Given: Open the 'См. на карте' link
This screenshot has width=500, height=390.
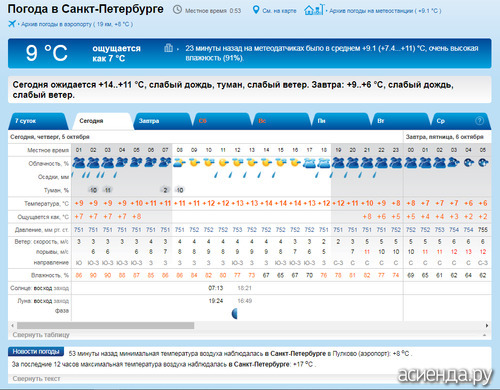Looking at the screenshot, I should point(279,11).
